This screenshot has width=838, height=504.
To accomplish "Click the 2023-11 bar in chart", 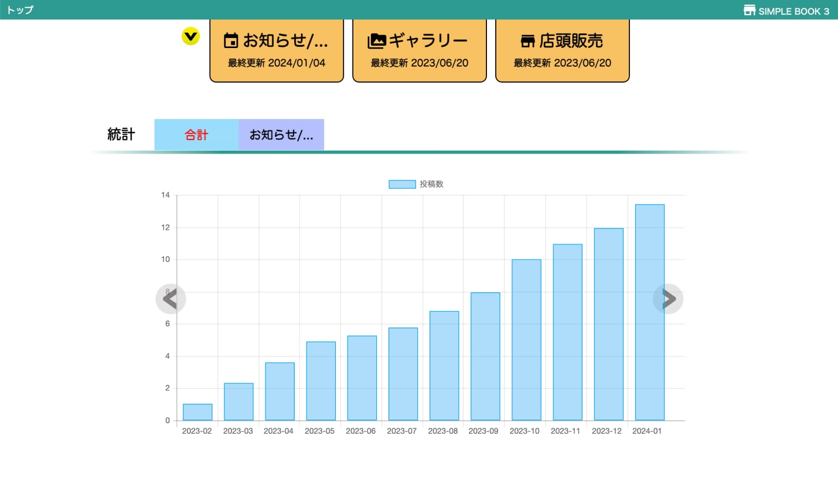I will pyautogui.click(x=567, y=332).
